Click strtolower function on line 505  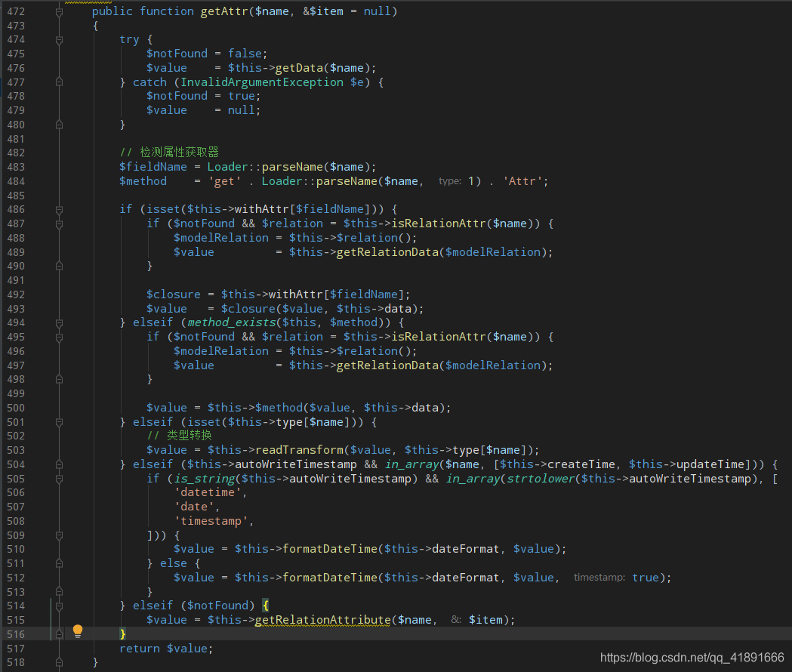pyautogui.click(x=541, y=479)
